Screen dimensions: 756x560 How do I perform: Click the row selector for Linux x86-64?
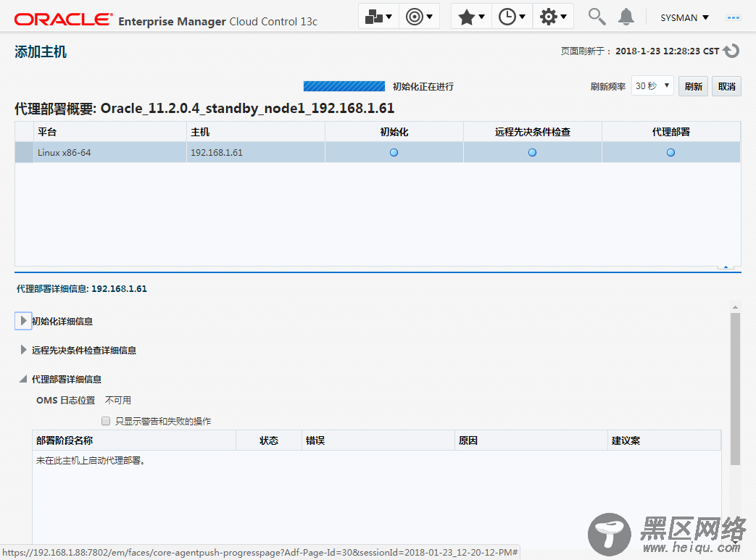click(x=24, y=152)
